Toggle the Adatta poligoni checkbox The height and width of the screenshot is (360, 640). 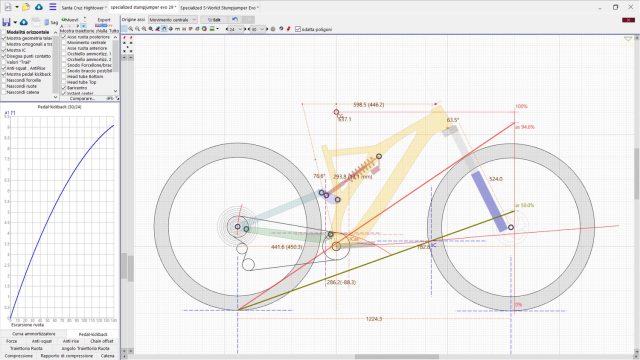(x=298, y=29)
